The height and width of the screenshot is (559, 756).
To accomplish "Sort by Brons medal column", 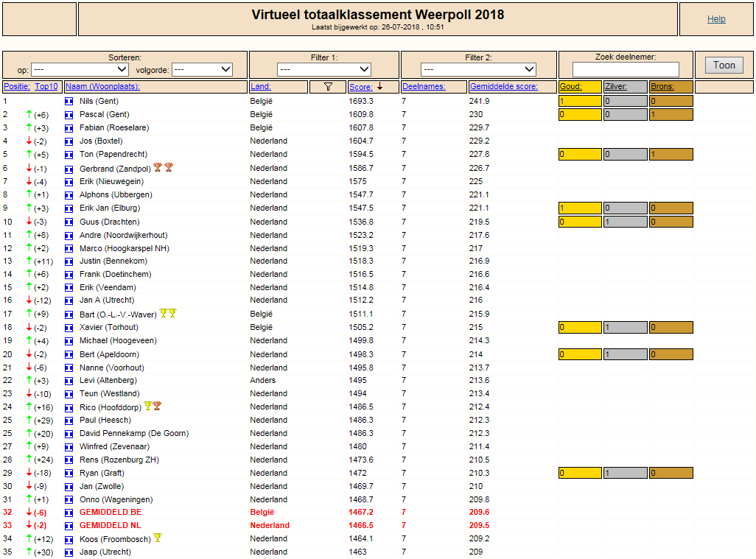I will 662,86.
